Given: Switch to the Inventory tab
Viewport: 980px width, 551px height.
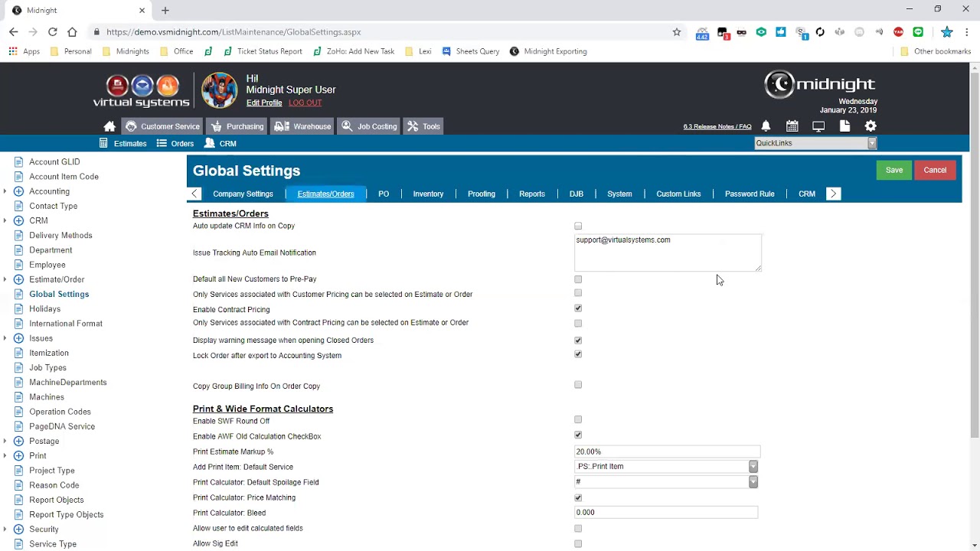Looking at the screenshot, I should tap(428, 194).
